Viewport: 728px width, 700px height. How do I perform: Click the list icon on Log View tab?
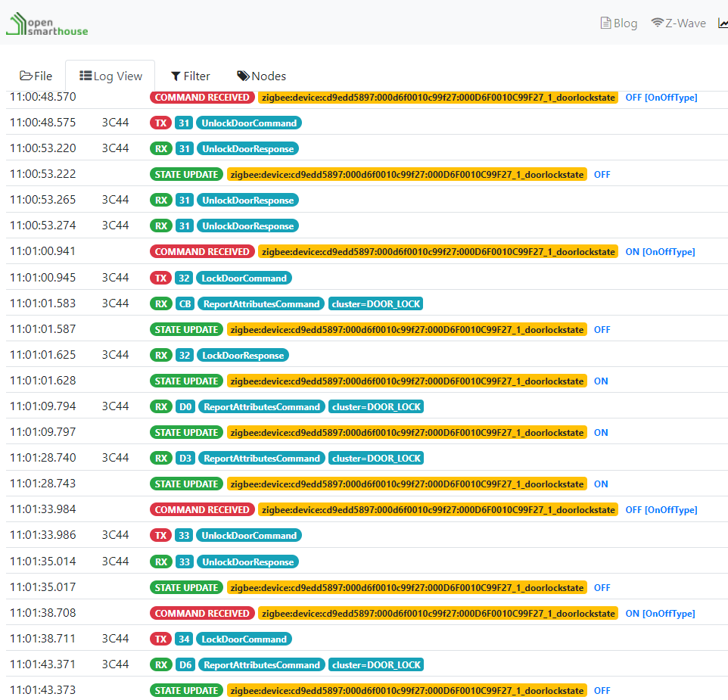pos(86,76)
